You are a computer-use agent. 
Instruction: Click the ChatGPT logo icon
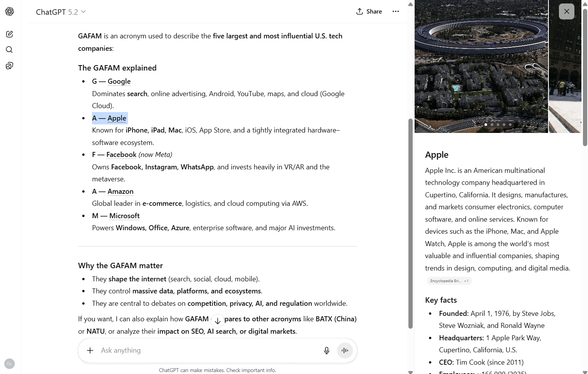(x=10, y=12)
